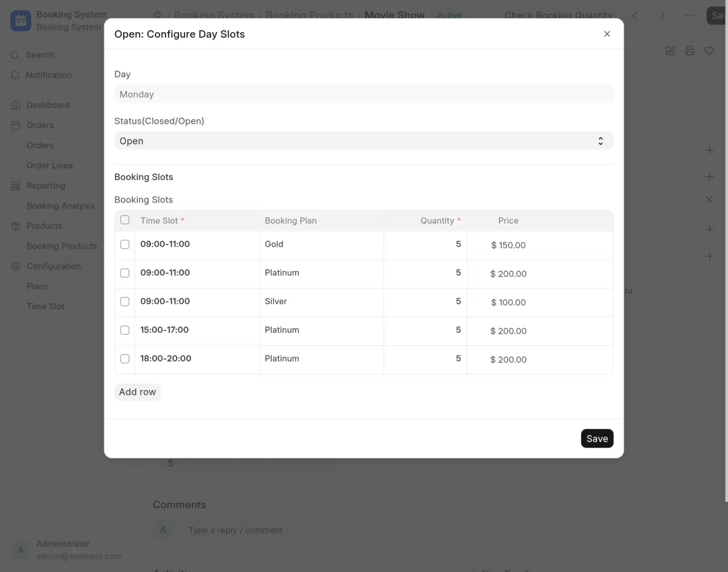Go to Dashboard in sidebar
The height and width of the screenshot is (572, 728).
(x=48, y=105)
